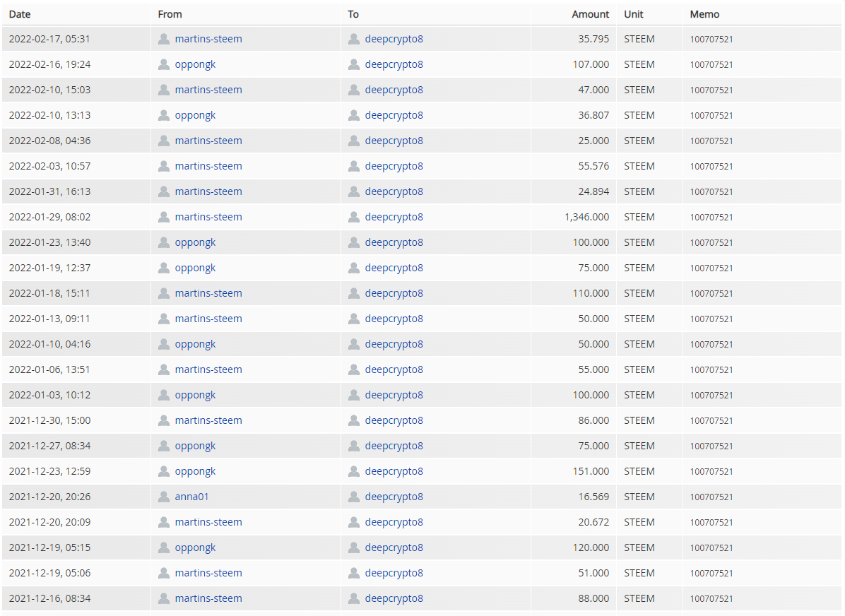
Task: Open oppongk link in the 120.000 STEEM row
Action: (196, 547)
